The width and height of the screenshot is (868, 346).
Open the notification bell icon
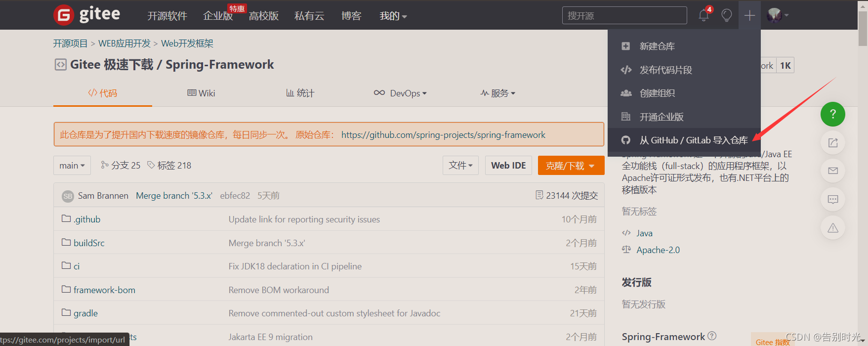tap(704, 15)
